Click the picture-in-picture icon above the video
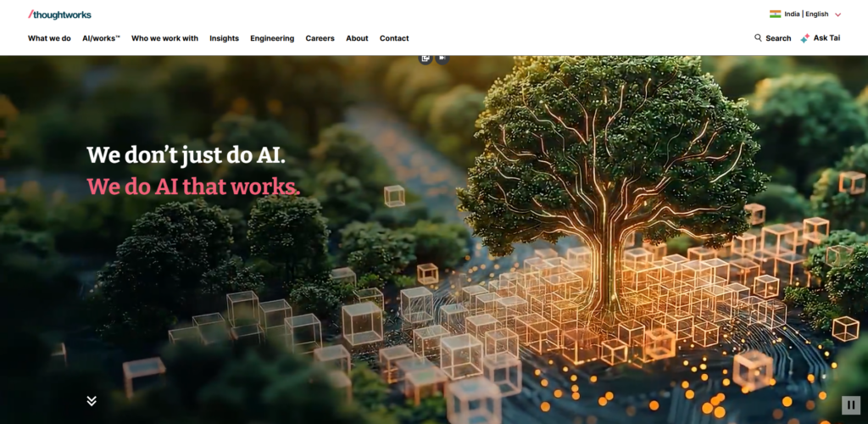 tap(426, 59)
